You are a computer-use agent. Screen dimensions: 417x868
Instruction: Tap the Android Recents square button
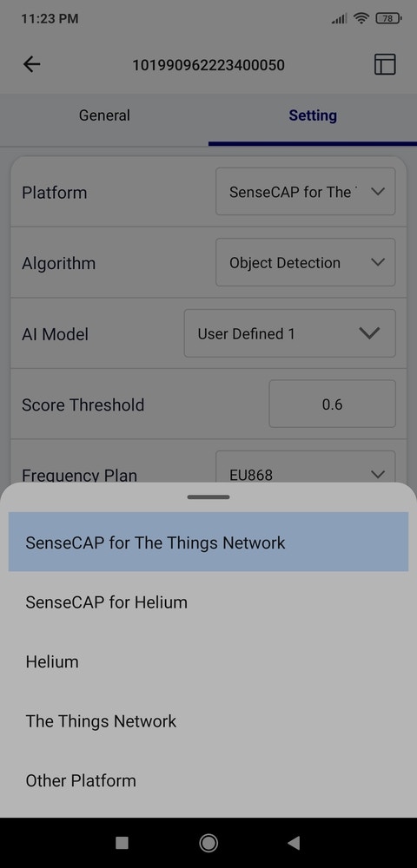click(122, 843)
